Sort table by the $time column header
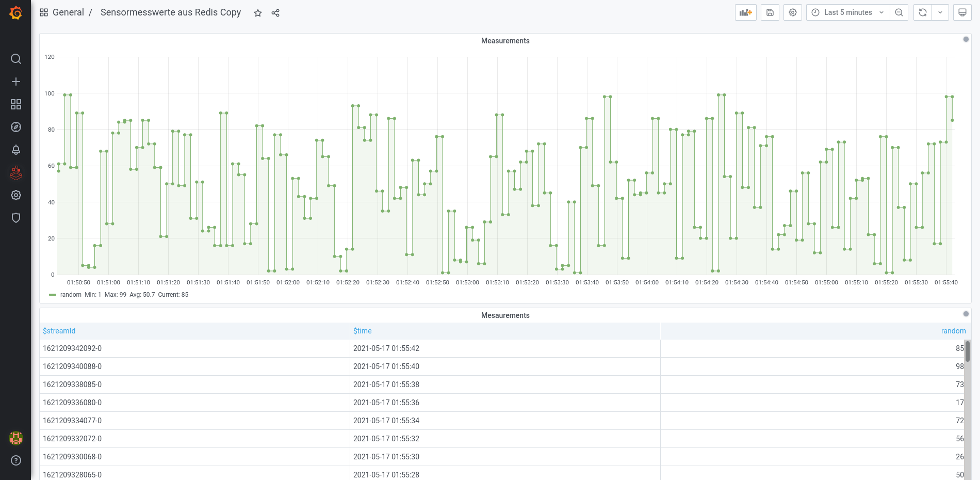 point(363,331)
